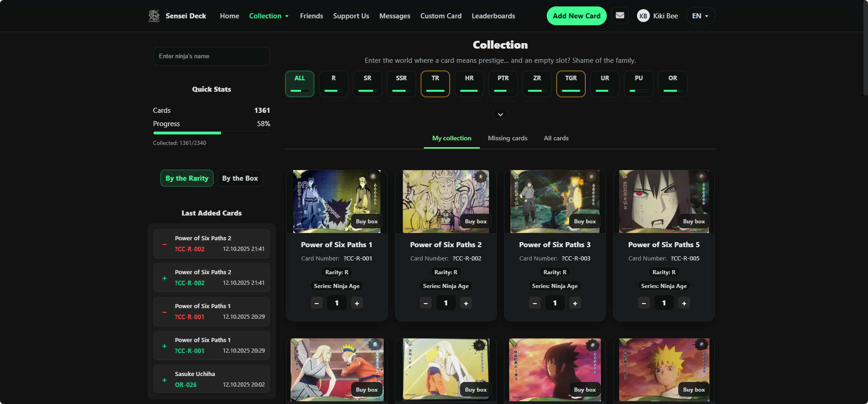
Task: Toggle the By the Rarity view
Action: 187,178
